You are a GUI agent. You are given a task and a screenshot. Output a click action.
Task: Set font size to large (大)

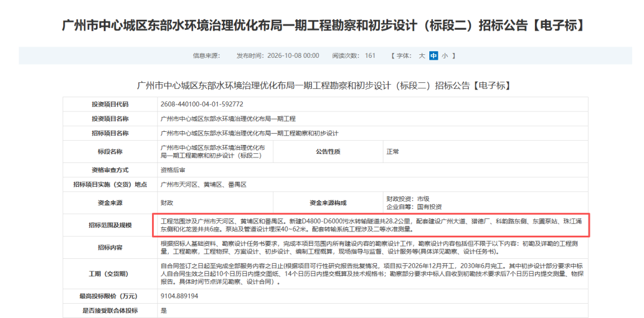(422, 55)
